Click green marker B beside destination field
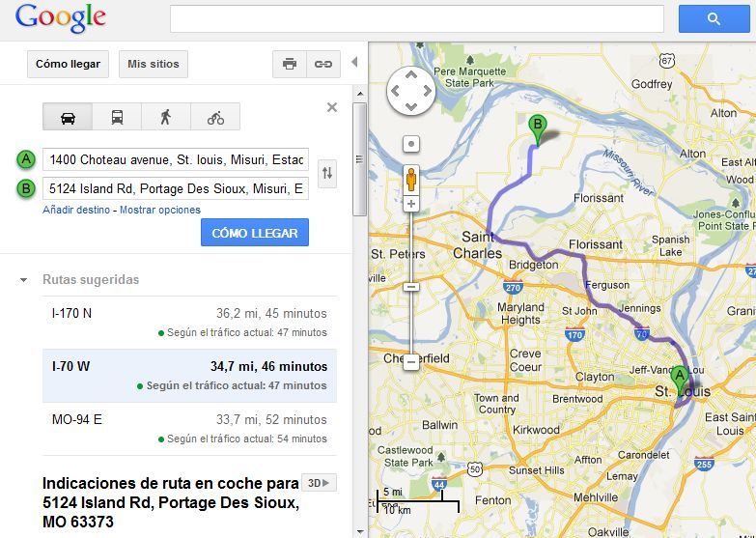The width and height of the screenshot is (756, 538). pos(26,188)
